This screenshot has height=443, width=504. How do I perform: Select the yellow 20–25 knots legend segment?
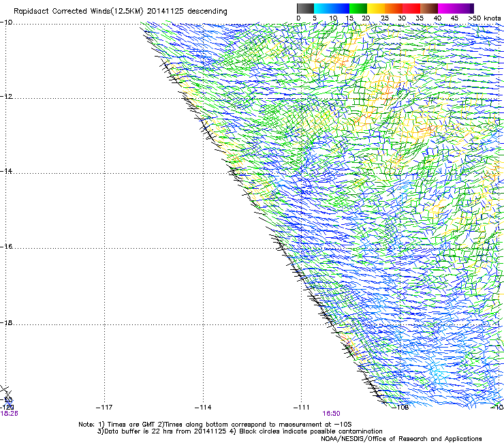point(376,8)
